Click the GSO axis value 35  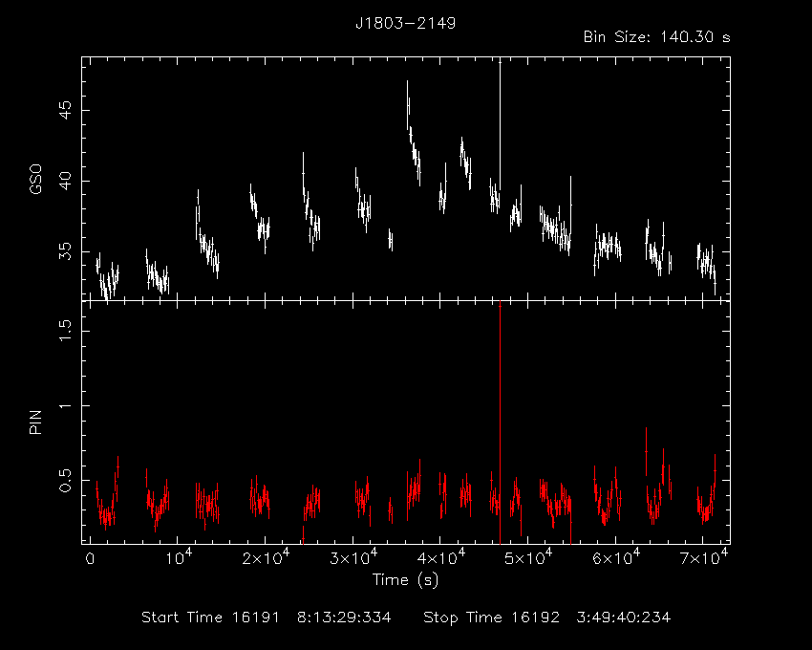66,252
